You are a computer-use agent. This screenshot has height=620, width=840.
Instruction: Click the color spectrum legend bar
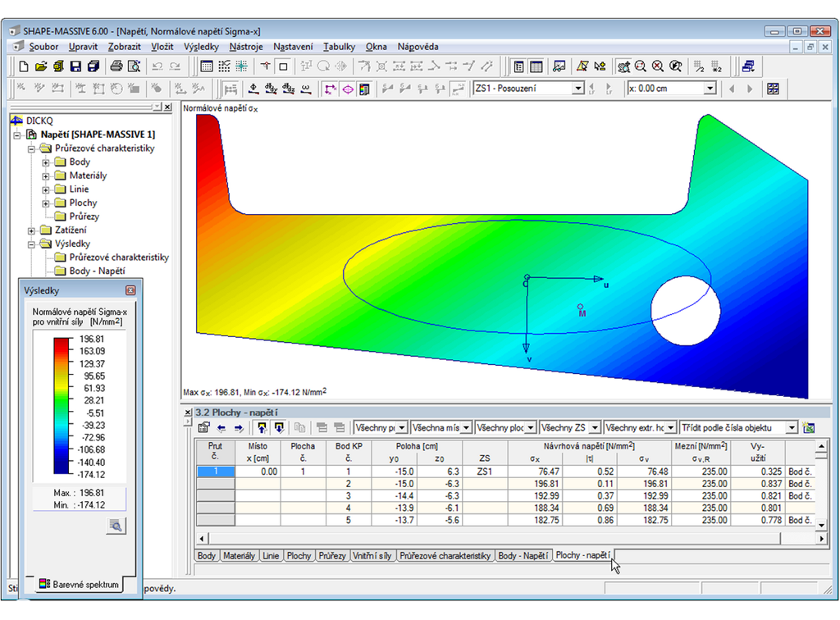tap(62, 406)
